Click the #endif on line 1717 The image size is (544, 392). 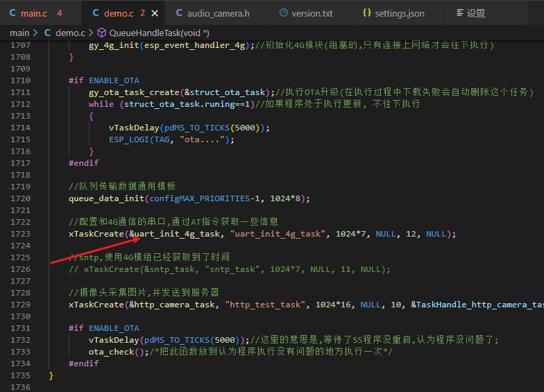(x=83, y=163)
